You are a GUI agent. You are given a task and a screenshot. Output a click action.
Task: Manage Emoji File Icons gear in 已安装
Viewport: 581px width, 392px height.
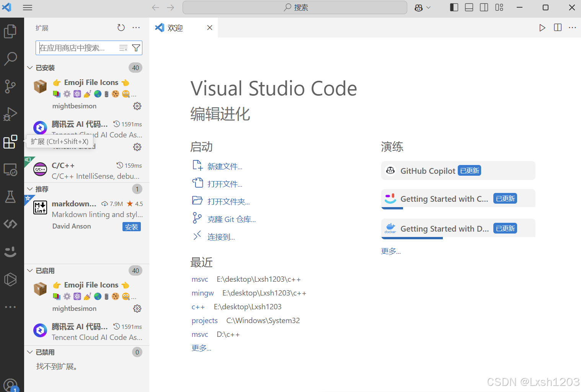[137, 106]
